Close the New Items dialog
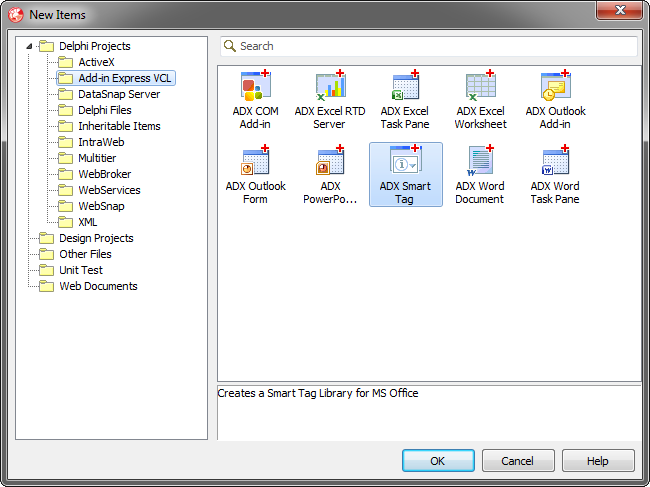 click(619, 10)
